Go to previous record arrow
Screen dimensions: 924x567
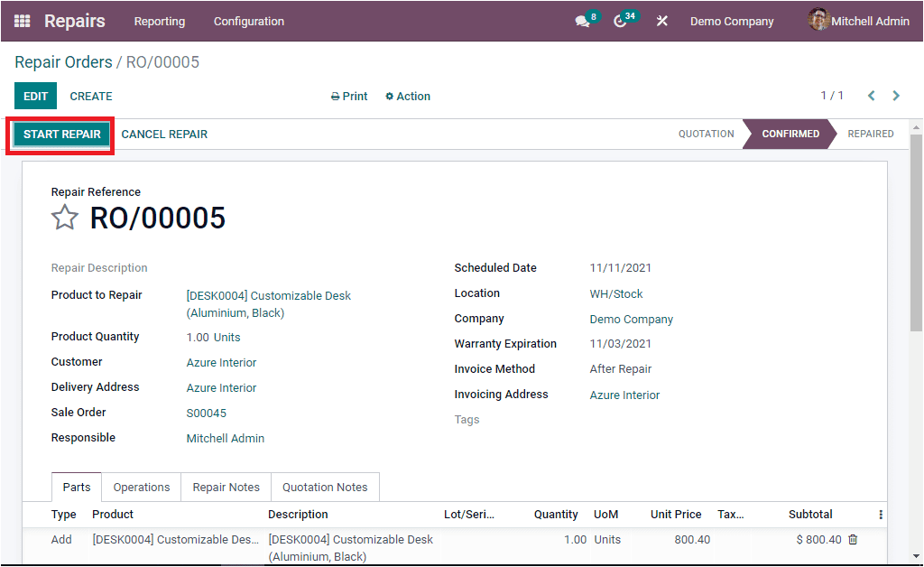[871, 96]
